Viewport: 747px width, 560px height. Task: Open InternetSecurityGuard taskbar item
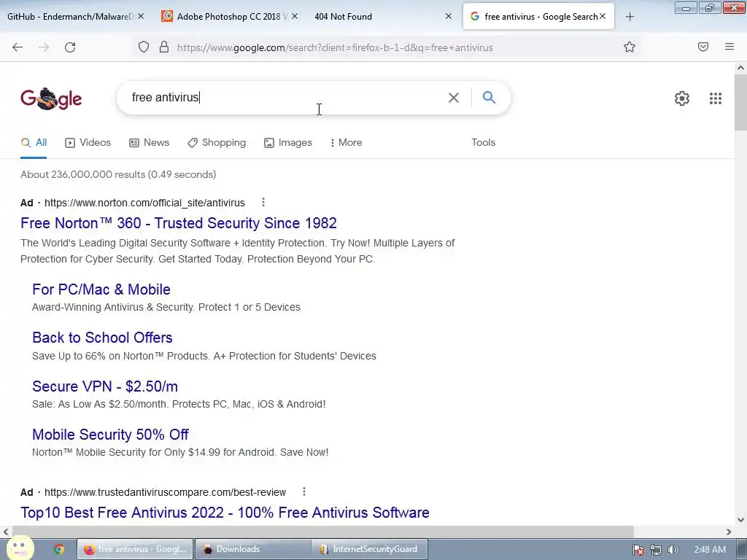tap(370, 549)
